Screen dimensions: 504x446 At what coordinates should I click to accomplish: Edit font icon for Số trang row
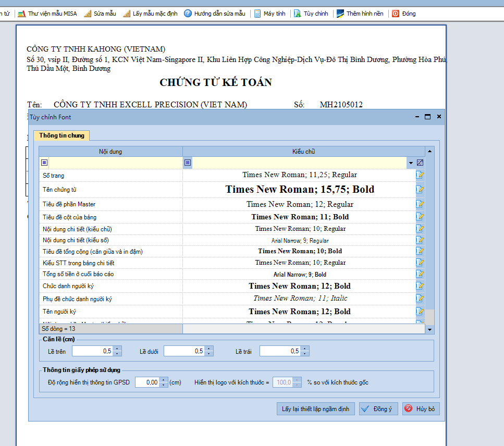tap(420, 175)
